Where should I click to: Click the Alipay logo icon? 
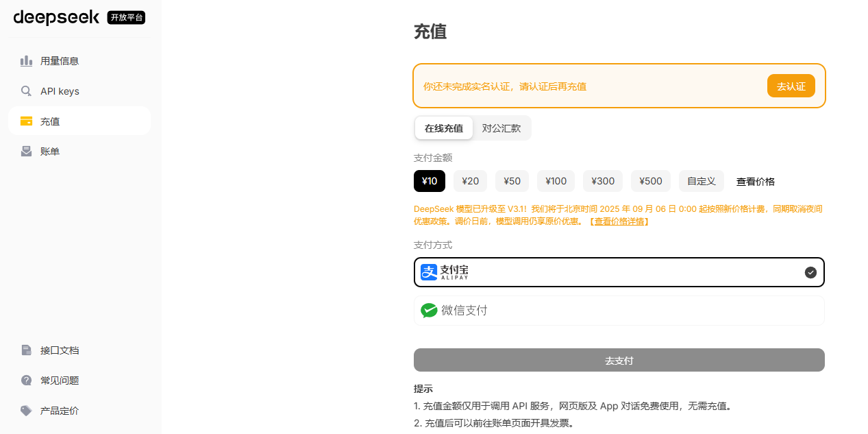(429, 272)
